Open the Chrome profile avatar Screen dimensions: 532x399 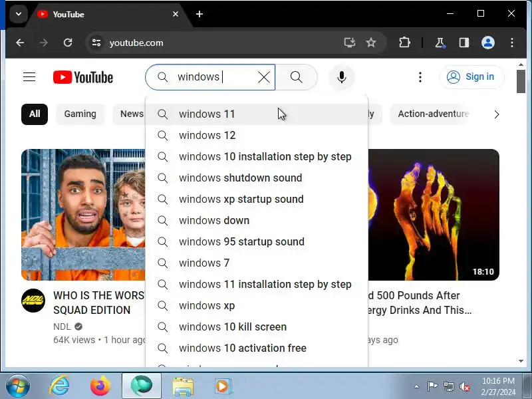point(488,43)
